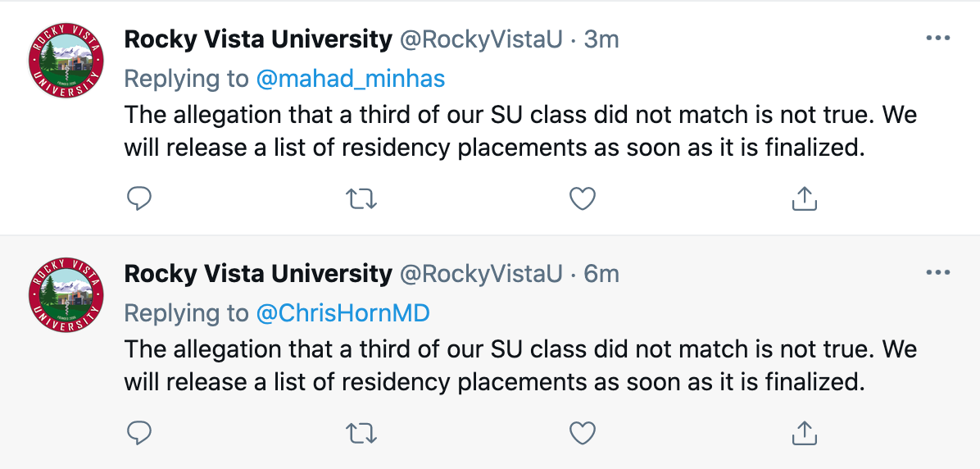Click Rocky Vista University avatar on first tweet
Screen dimensions: 980x469
66,62
